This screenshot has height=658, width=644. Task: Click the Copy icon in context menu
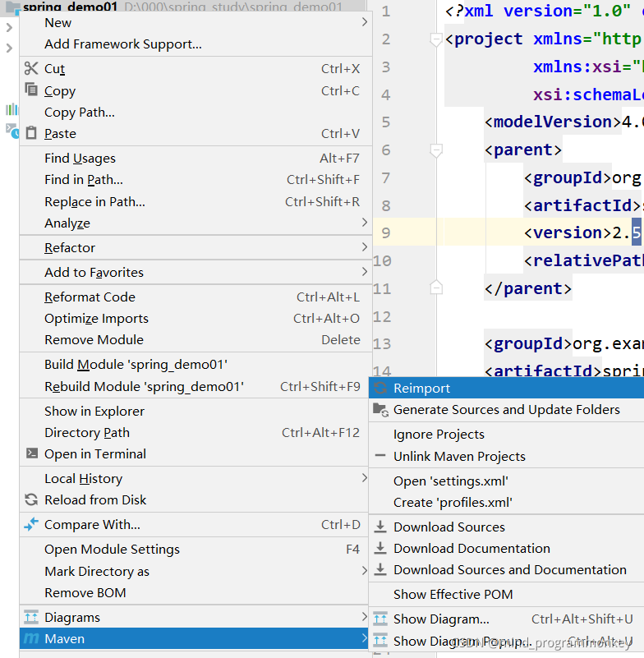(x=31, y=90)
